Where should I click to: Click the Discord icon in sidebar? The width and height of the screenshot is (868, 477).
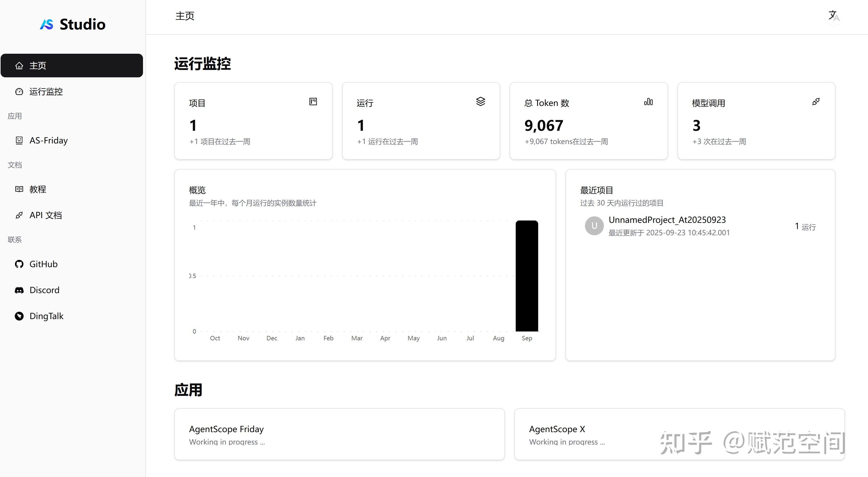coord(19,290)
